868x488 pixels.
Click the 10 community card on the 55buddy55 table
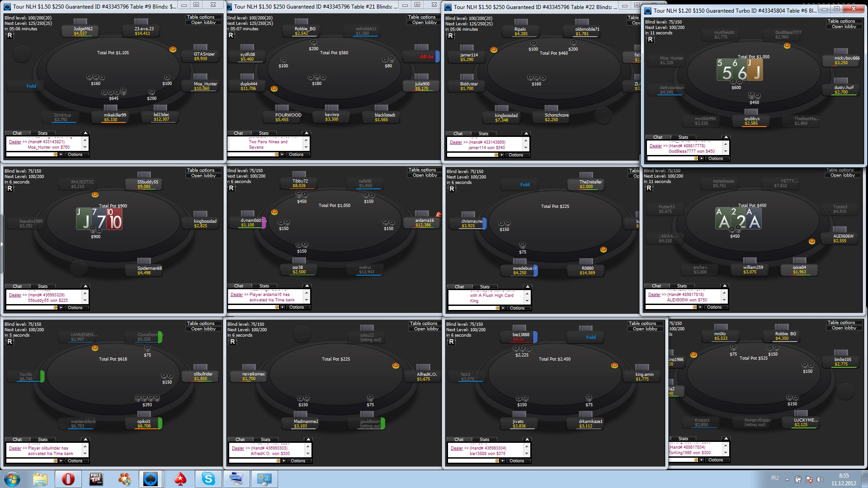tap(115, 219)
